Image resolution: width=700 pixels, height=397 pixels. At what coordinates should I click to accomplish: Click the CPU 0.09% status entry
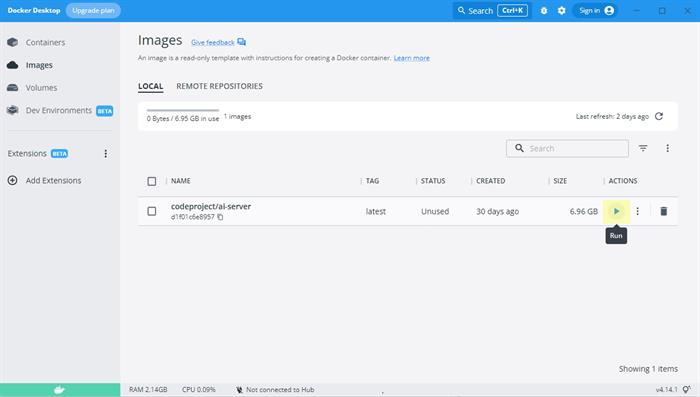click(199, 390)
